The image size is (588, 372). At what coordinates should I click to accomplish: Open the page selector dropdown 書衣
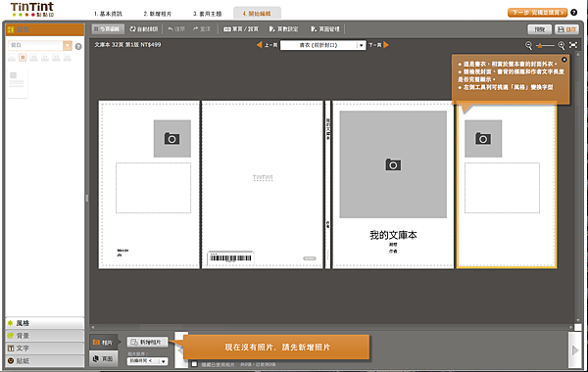(x=322, y=45)
